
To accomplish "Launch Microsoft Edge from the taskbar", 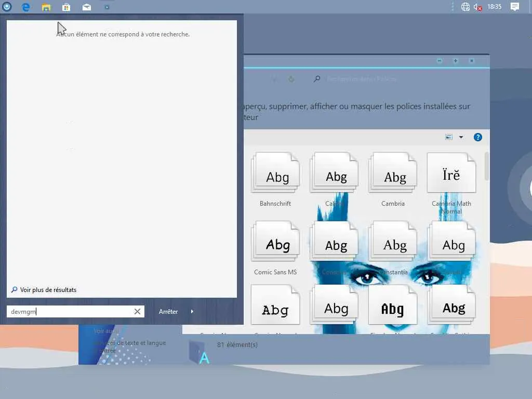I will pyautogui.click(x=26, y=7).
